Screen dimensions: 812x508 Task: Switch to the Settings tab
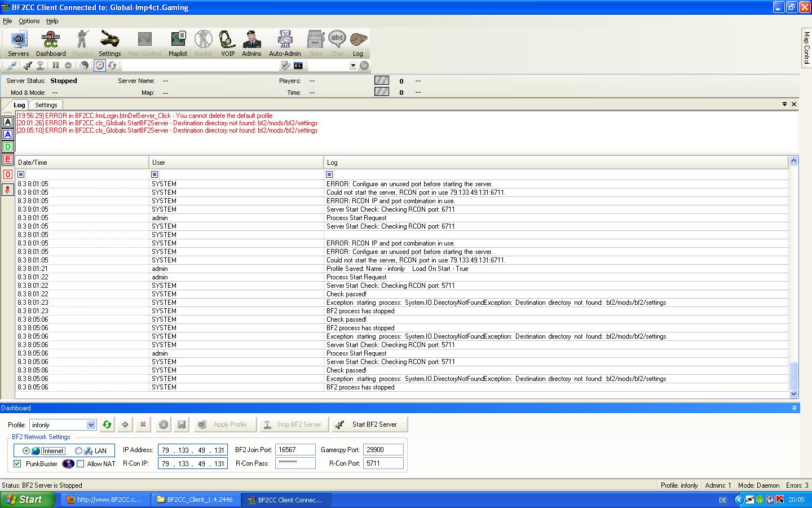[x=46, y=105]
